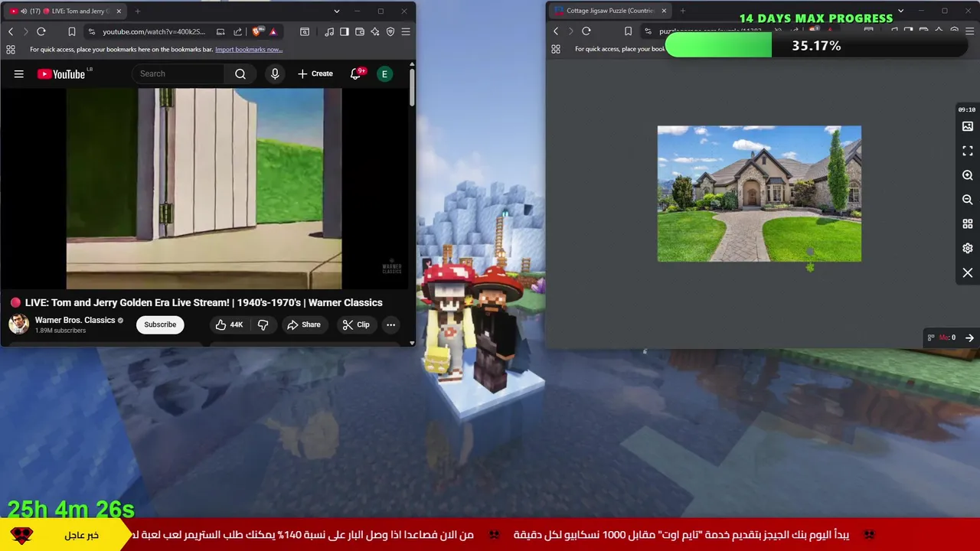Enter fullscreen mode in the puzzle toolbar
This screenshot has width=980, height=551.
coord(968,151)
